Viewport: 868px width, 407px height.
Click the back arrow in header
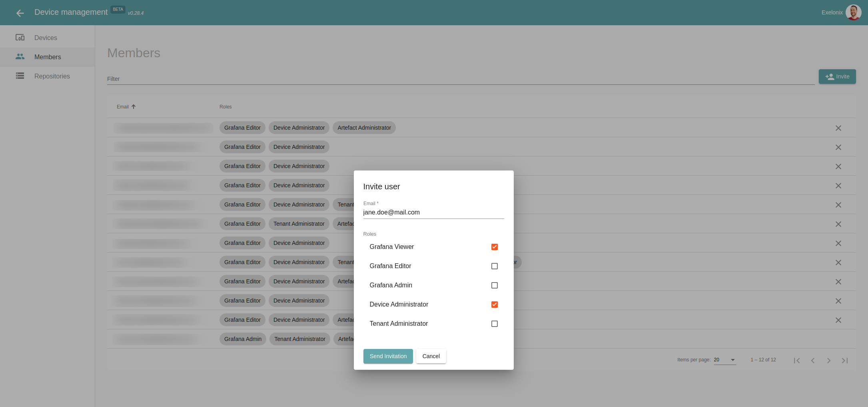(20, 13)
